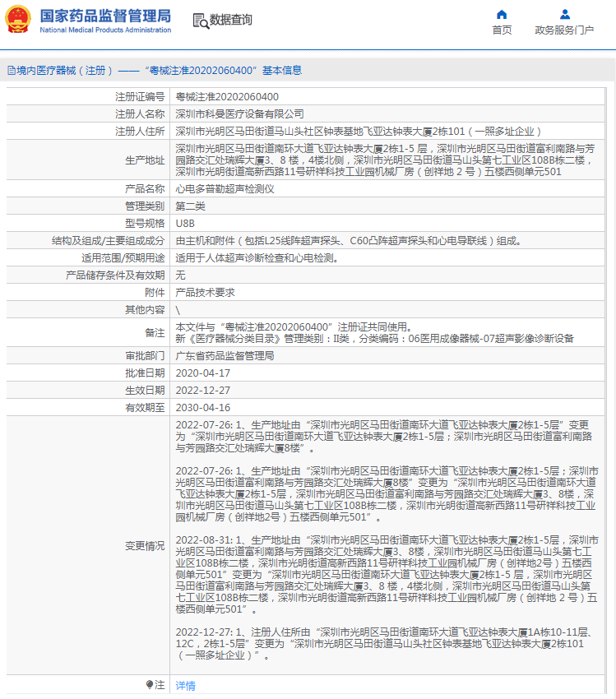Click the 审批部门 row label

pos(145,356)
